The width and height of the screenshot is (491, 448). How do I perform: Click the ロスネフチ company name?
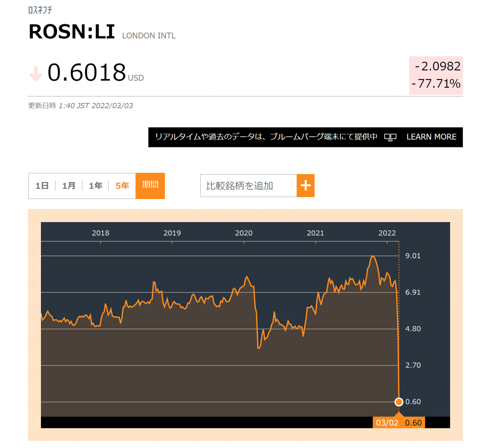coord(40,10)
